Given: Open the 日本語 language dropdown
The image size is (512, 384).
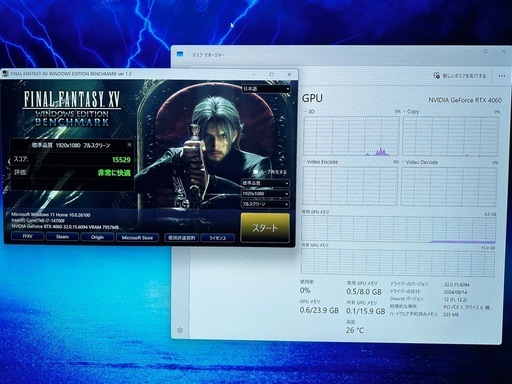Looking at the screenshot, I should coord(266,89).
